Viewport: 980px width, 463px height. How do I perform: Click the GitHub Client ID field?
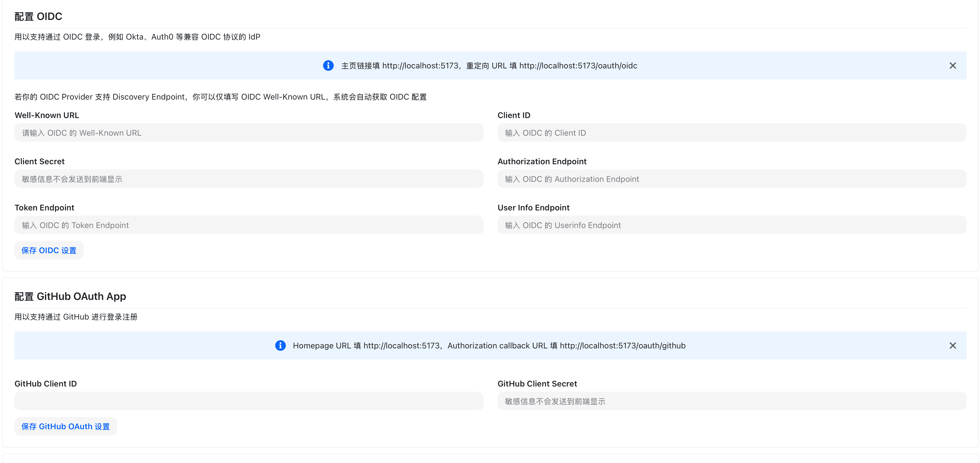249,401
